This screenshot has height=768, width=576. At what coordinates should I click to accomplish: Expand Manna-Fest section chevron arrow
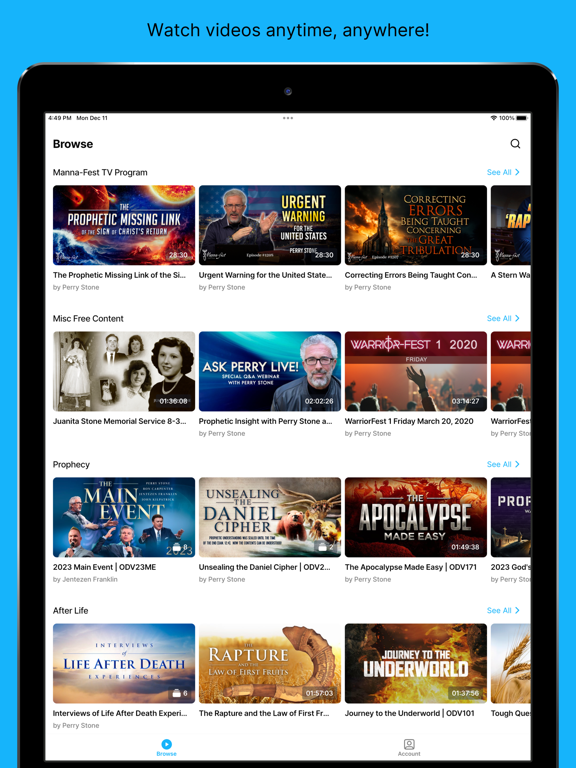pyautogui.click(x=517, y=172)
